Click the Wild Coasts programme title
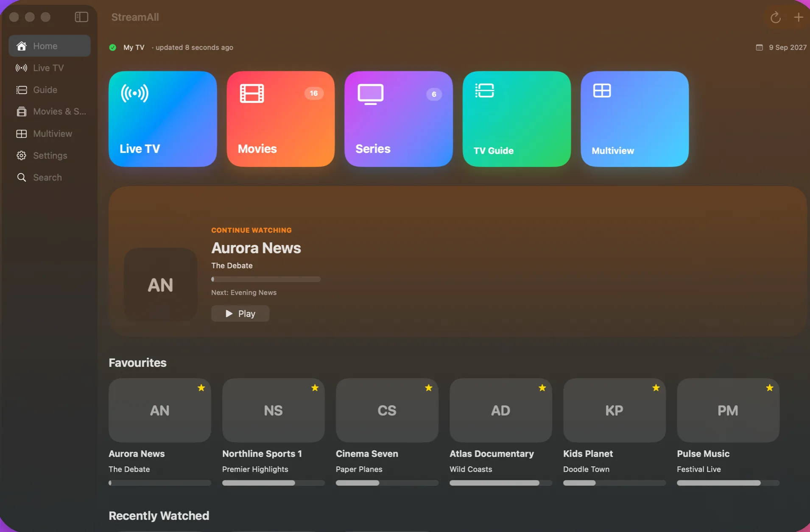Viewport: 810px width, 532px height. (471, 469)
